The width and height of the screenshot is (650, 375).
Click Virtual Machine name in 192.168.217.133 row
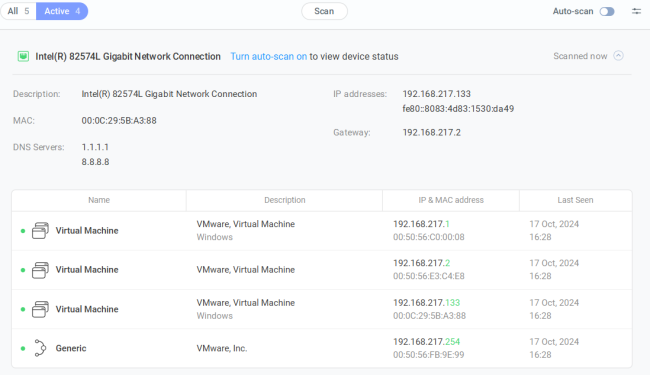click(x=87, y=309)
